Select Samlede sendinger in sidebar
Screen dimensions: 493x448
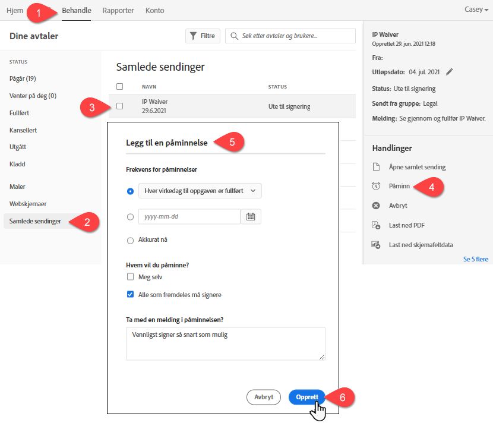35,221
